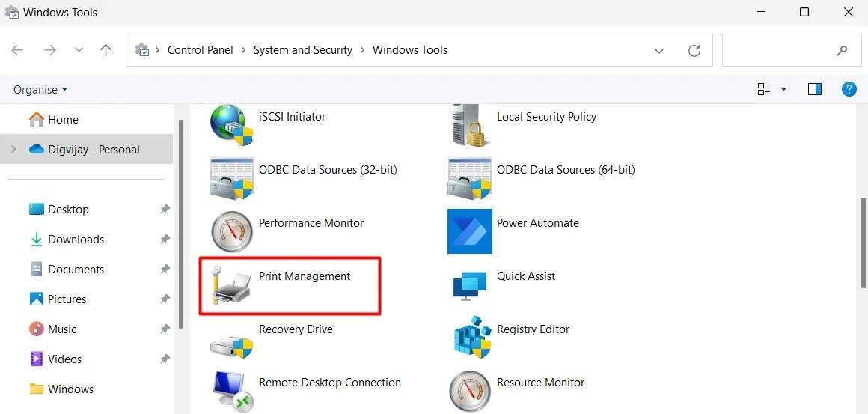The image size is (868, 414).
Task: Expand chevron after Control Panel breadcrumb
Action: [244, 50]
